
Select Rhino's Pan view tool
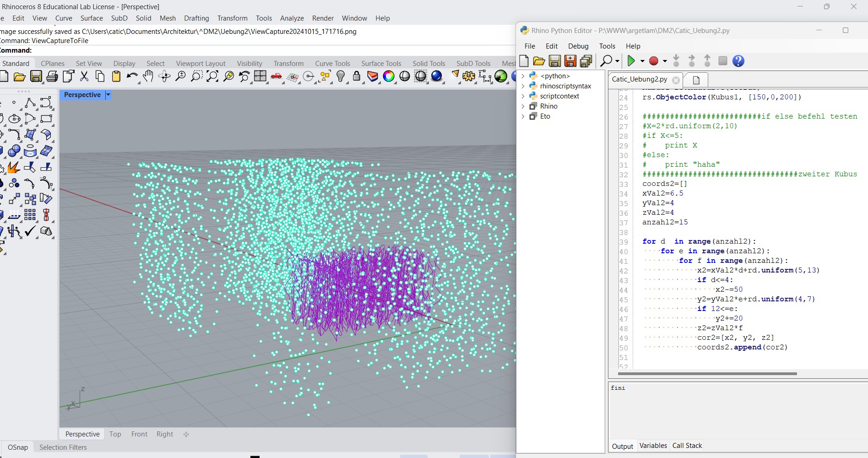147,76
